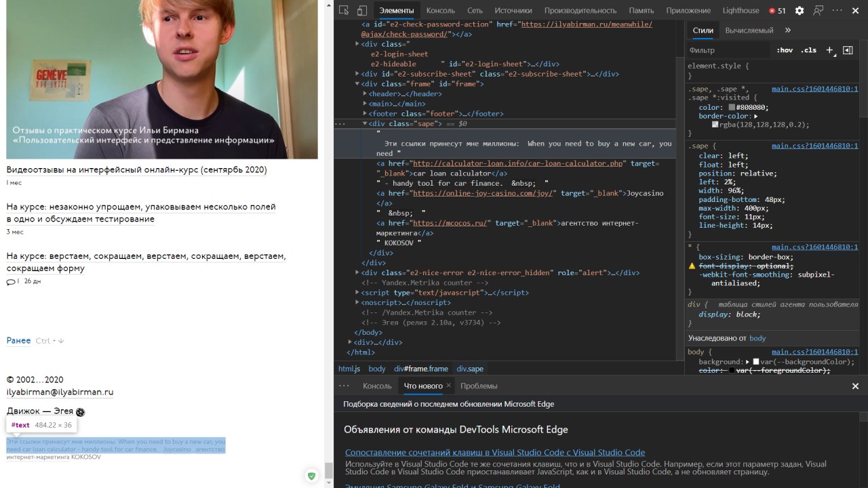The height and width of the screenshot is (488, 868).
Task: Select html.js in the breadcrumb bar
Action: click(349, 369)
